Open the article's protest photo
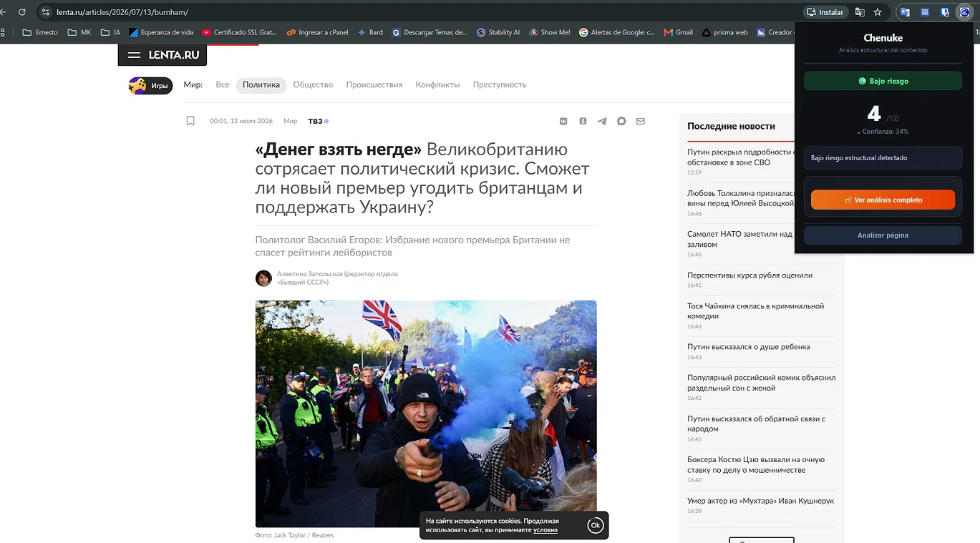Viewport: 980px width, 543px height. (x=426, y=414)
